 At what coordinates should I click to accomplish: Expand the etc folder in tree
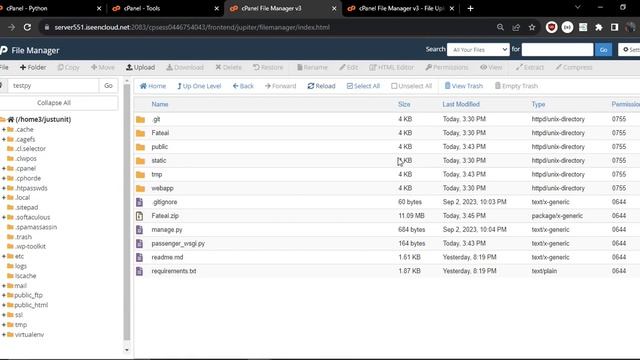(4, 256)
